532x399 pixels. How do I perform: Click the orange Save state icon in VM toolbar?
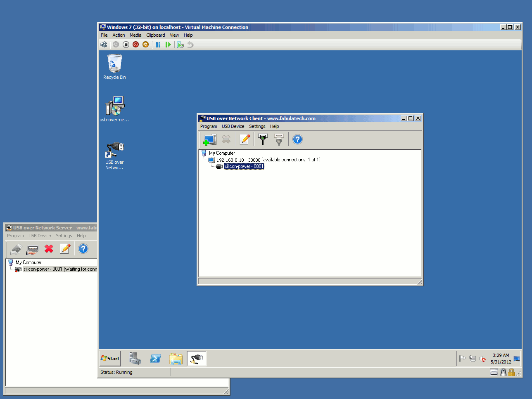145,45
